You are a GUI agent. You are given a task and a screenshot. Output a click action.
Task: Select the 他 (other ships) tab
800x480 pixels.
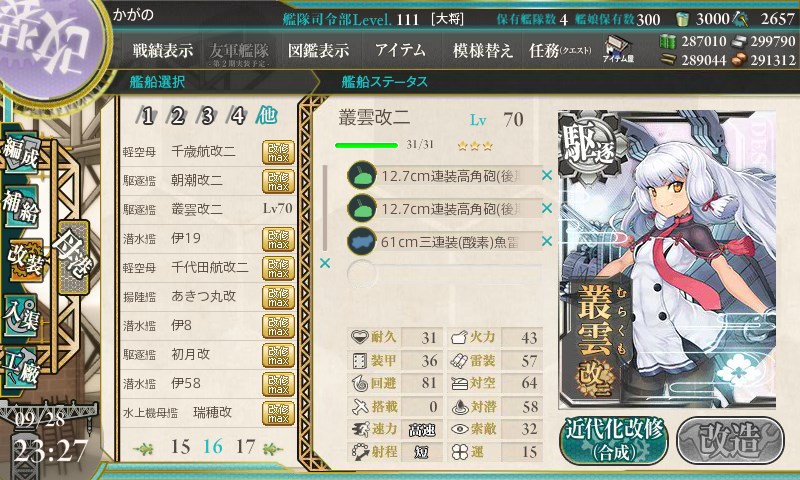tap(266, 116)
